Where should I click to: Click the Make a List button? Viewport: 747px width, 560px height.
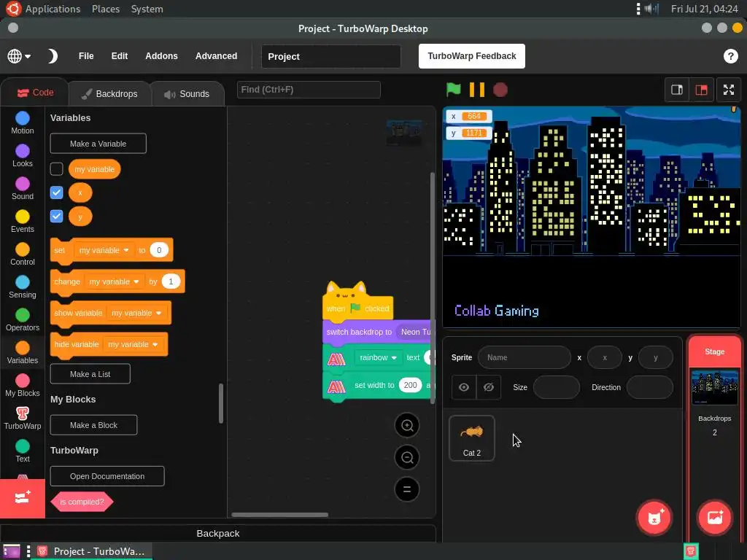[90, 374]
